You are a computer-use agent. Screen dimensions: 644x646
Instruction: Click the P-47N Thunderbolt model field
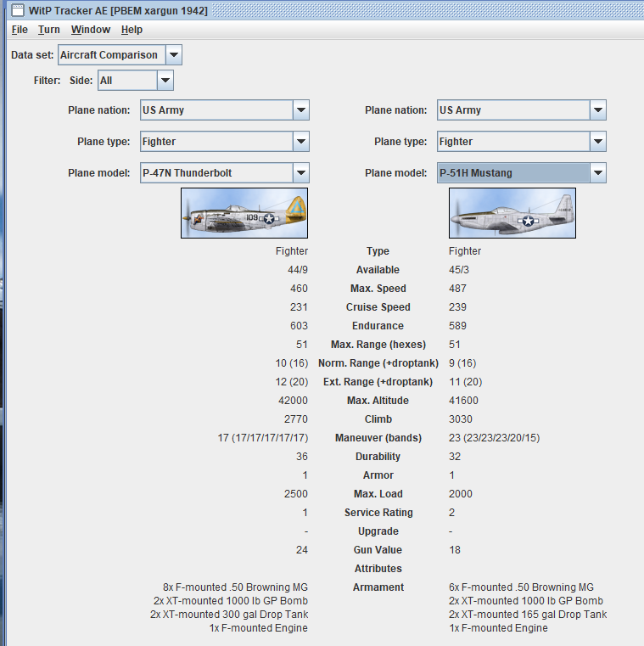point(217,172)
